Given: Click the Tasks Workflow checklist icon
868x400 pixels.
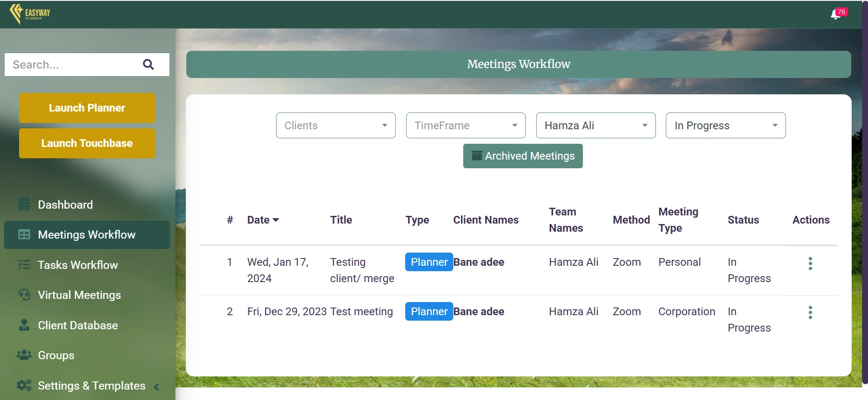Looking at the screenshot, I should pos(24,265).
